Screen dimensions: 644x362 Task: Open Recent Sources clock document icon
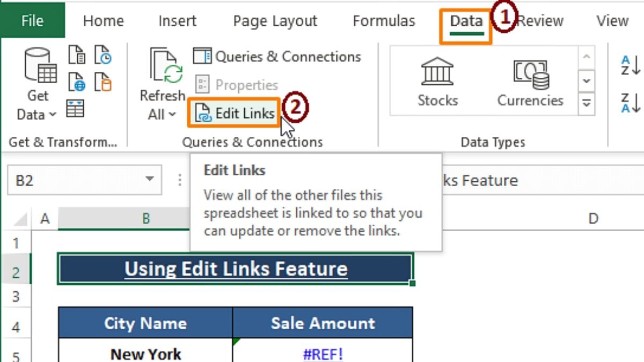point(103,55)
